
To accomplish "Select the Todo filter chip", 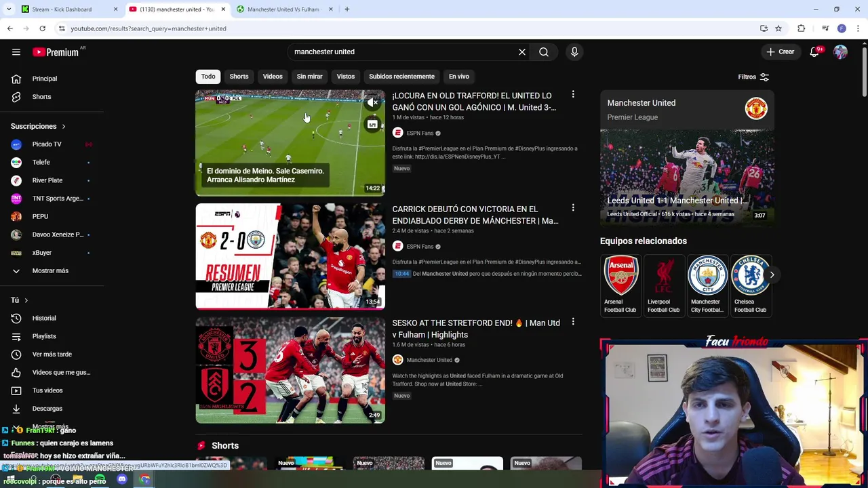I will 208,77.
